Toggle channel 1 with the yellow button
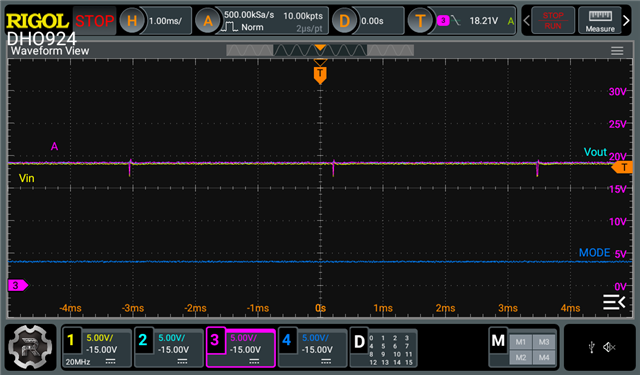Viewport: 640px width, 375px height. tap(71, 339)
